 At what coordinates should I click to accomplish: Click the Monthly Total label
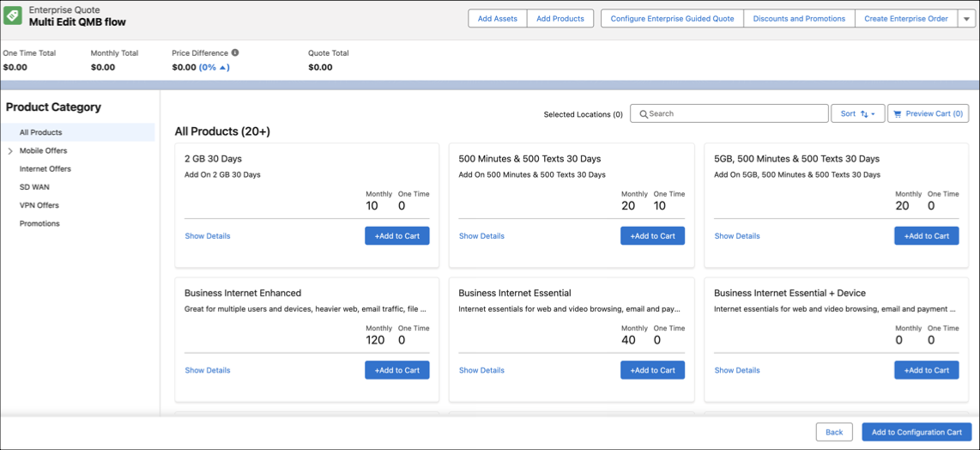pyautogui.click(x=114, y=53)
